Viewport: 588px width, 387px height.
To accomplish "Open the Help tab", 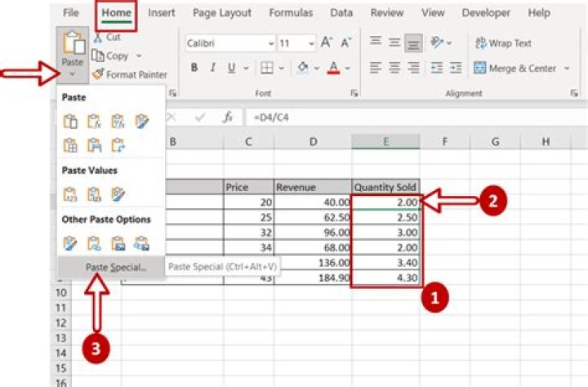I will click(539, 13).
